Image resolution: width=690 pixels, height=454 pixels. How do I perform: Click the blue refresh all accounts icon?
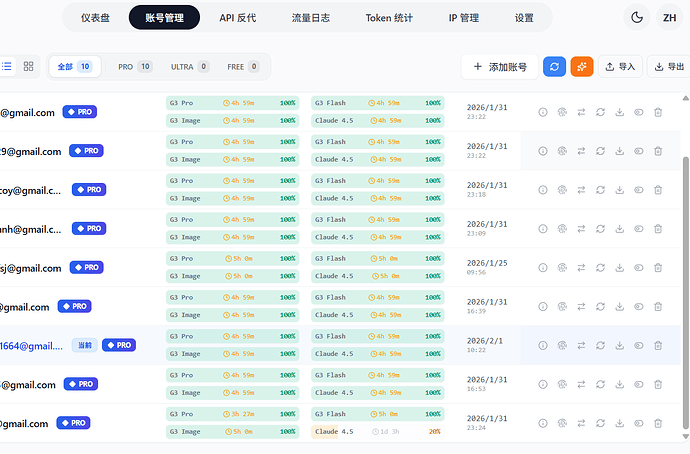tap(554, 67)
